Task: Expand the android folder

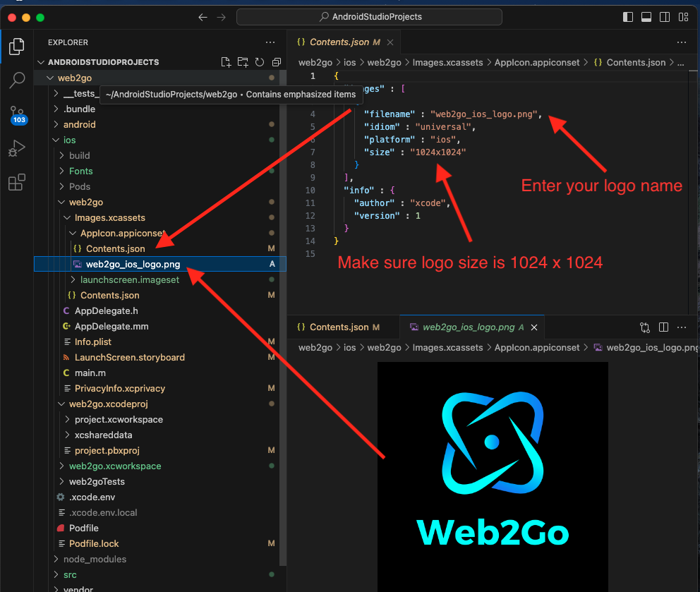Action: [x=79, y=124]
